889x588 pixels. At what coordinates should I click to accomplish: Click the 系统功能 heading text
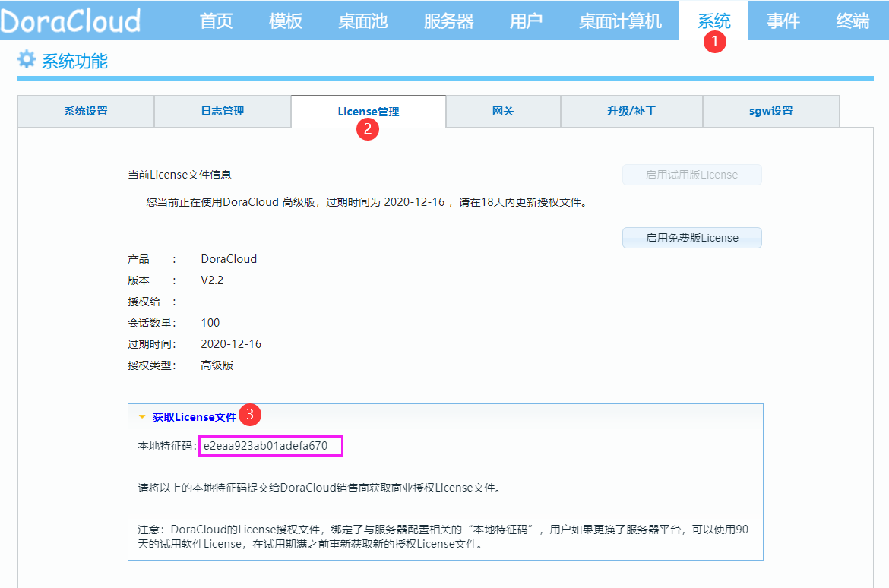click(74, 61)
